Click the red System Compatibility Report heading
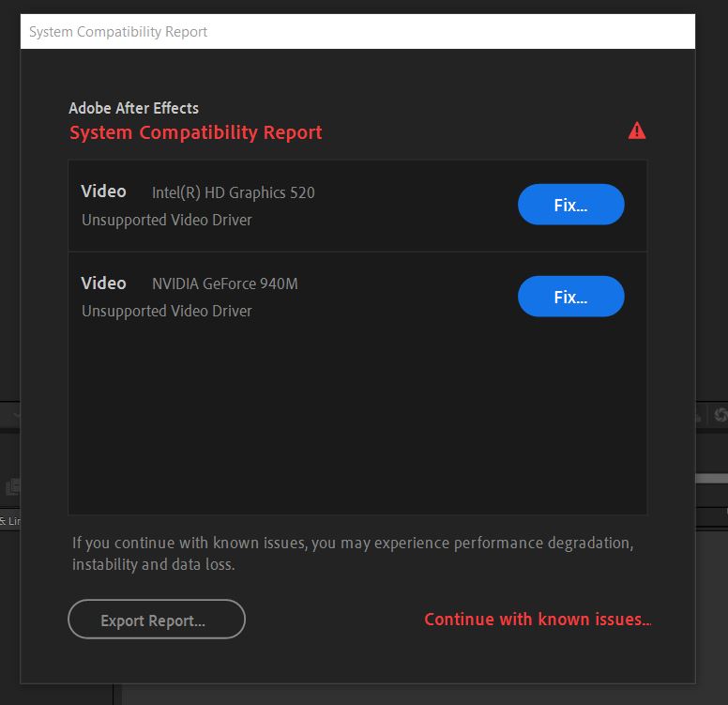 195,133
